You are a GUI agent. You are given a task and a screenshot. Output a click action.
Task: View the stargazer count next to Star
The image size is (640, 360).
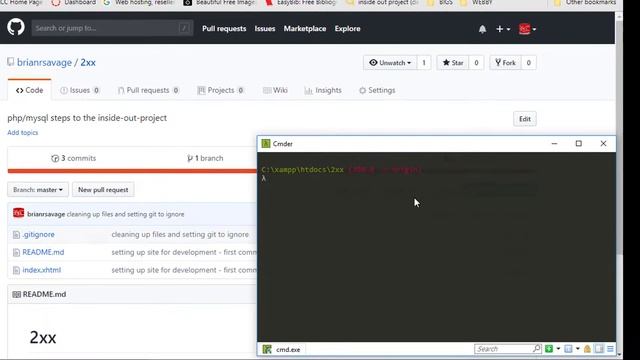click(x=476, y=63)
